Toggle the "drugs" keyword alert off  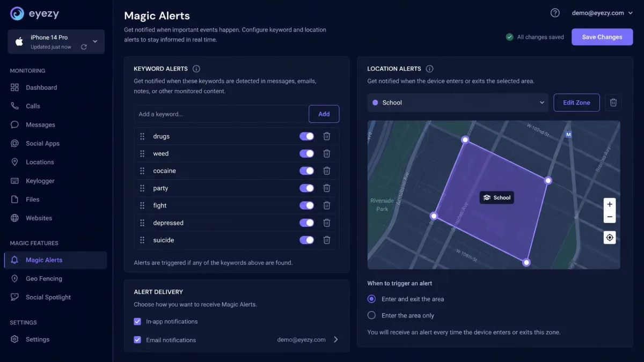306,136
